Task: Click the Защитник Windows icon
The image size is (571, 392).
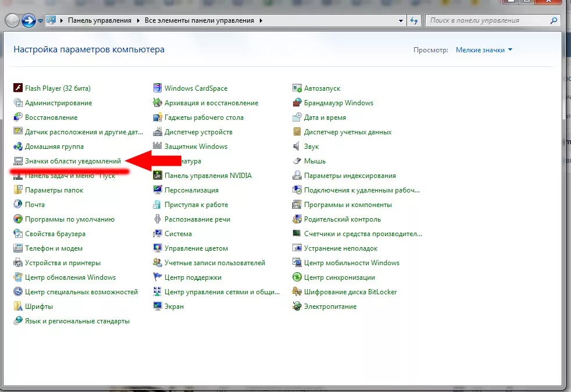Action: [x=158, y=146]
